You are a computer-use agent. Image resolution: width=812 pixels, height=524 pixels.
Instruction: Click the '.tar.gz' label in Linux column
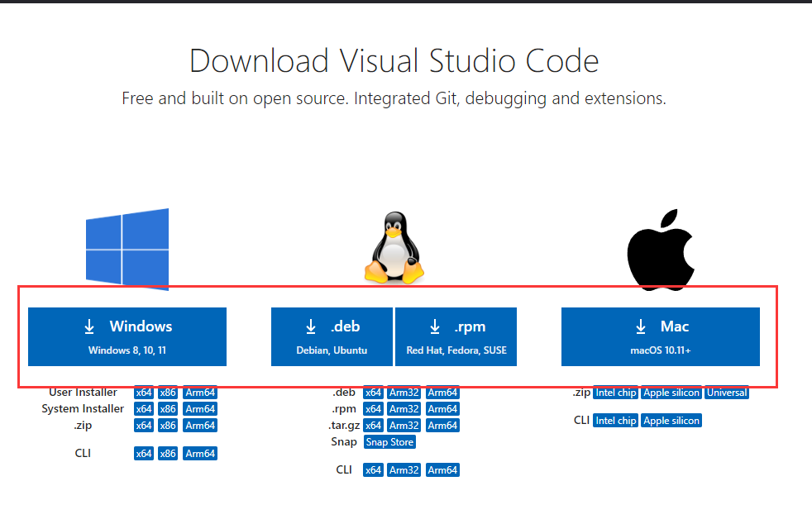click(x=344, y=426)
